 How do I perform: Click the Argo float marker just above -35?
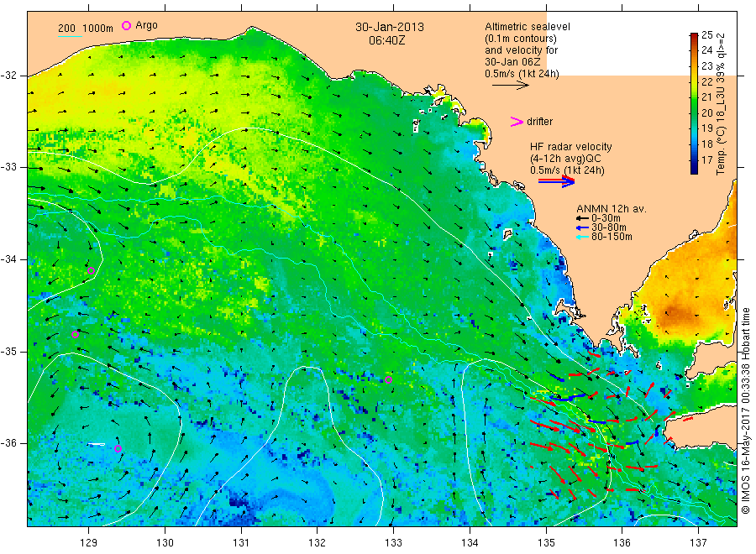pyautogui.click(x=75, y=334)
